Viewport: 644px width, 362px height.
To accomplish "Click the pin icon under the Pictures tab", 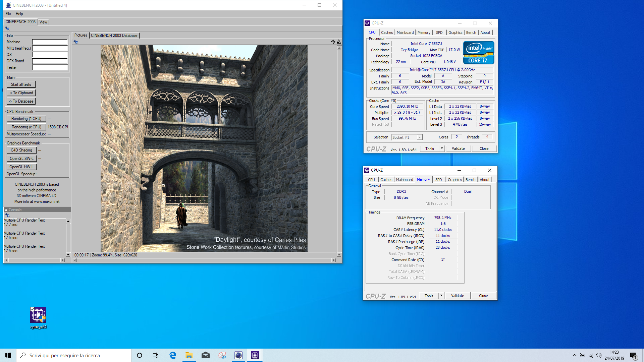I will (76, 42).
